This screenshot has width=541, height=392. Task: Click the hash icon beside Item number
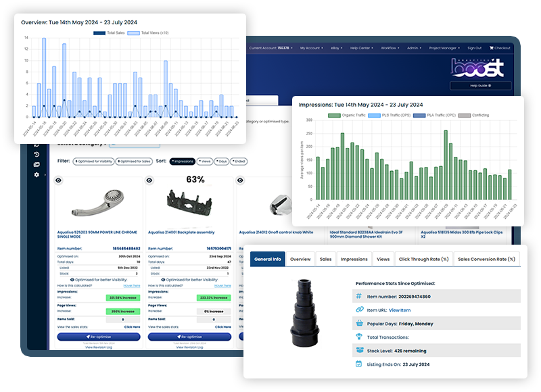click(358, 296)
